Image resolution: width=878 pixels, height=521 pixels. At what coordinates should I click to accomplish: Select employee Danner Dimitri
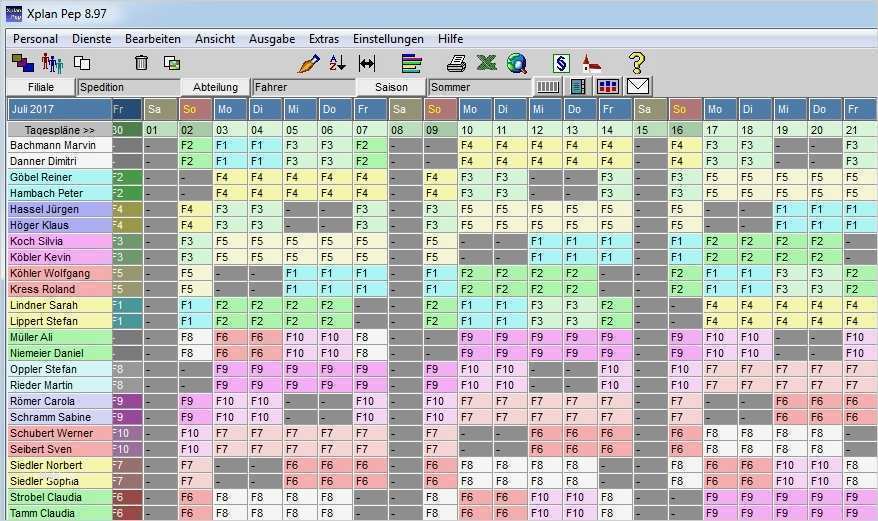pos(59,161)
